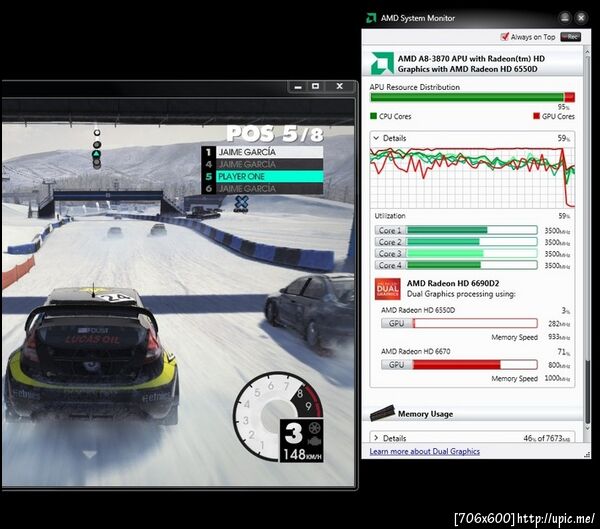Image resolution: width=600 pixels, height=529 pixels.
Task: Click the POS 5/8 position indicator
Action: (x=275, y=134)
